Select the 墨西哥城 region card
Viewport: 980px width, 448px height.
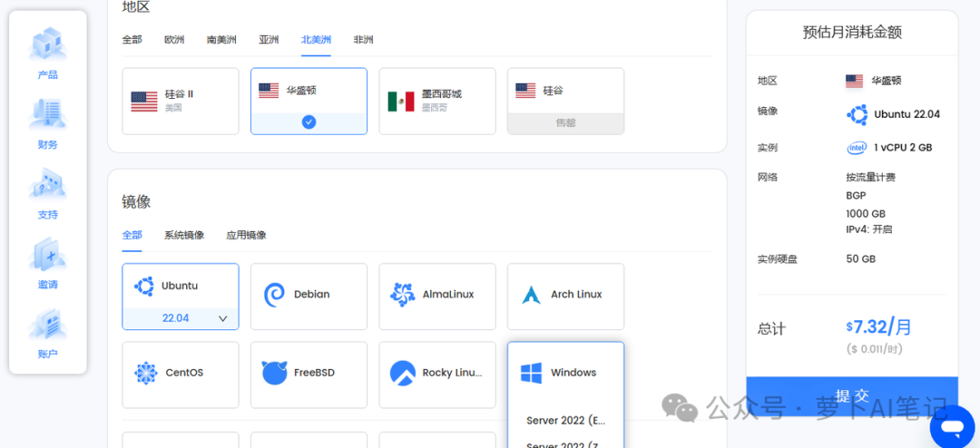436,102
